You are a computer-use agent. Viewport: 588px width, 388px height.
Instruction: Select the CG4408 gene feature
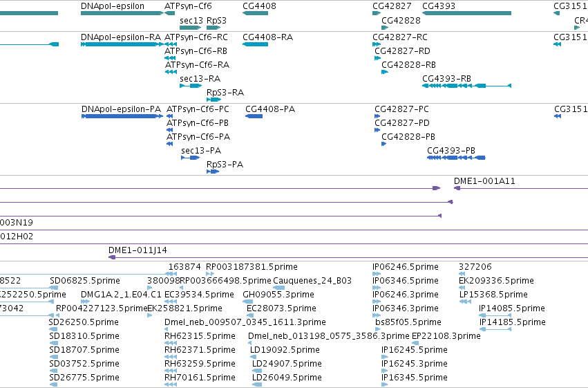pos(255,13)
